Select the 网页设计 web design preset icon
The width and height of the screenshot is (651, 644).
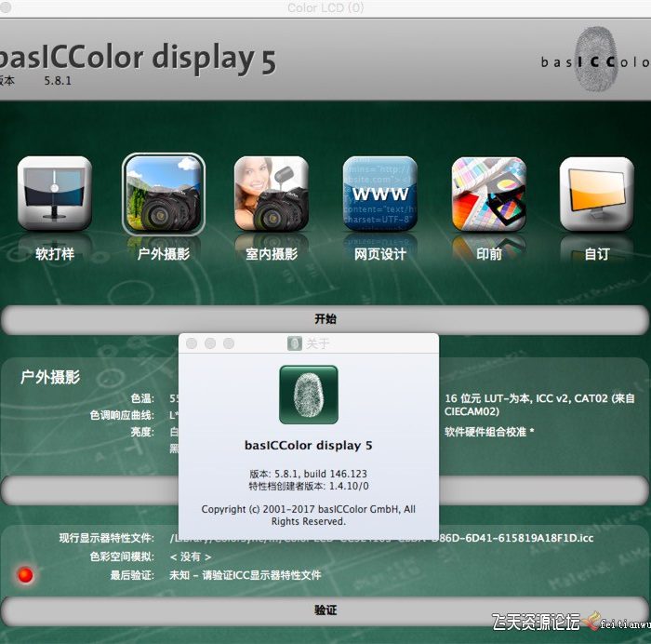pyautogui.click(x=379, y=194)
